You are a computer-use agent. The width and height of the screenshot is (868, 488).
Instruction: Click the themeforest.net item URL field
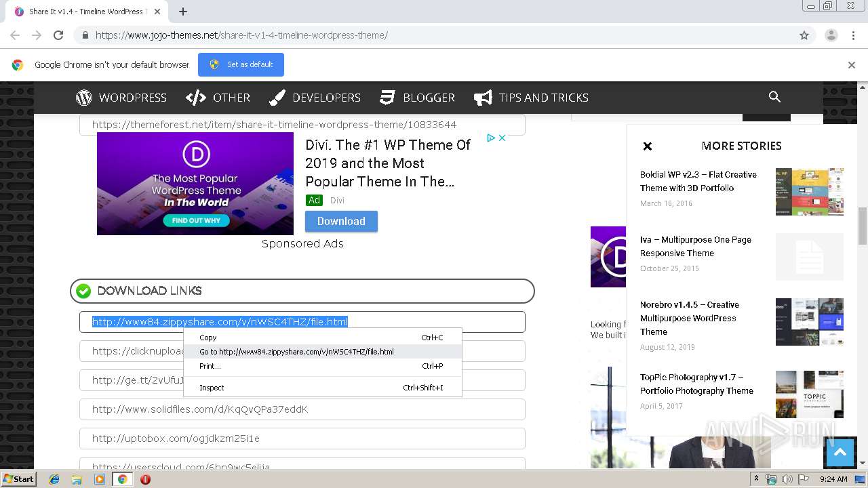tap(302, 125)
